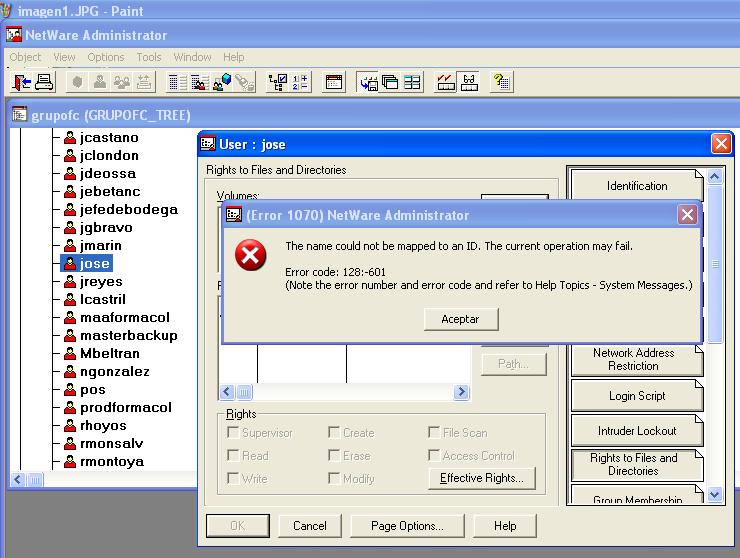Image resolution: width=740 pixels, height=558 pixels.
Task: Open the Group Membership page tab
Action: pos(637,495)
